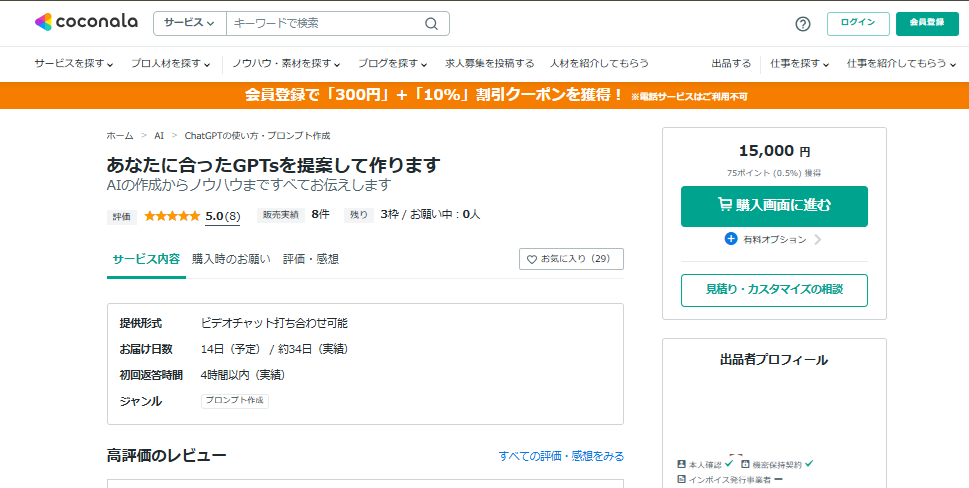Click 14日(予定) / 約34日(実績) delivery text
Image resolution: width=969 pixels, height=488 pixels.
(x=275, y=349)
